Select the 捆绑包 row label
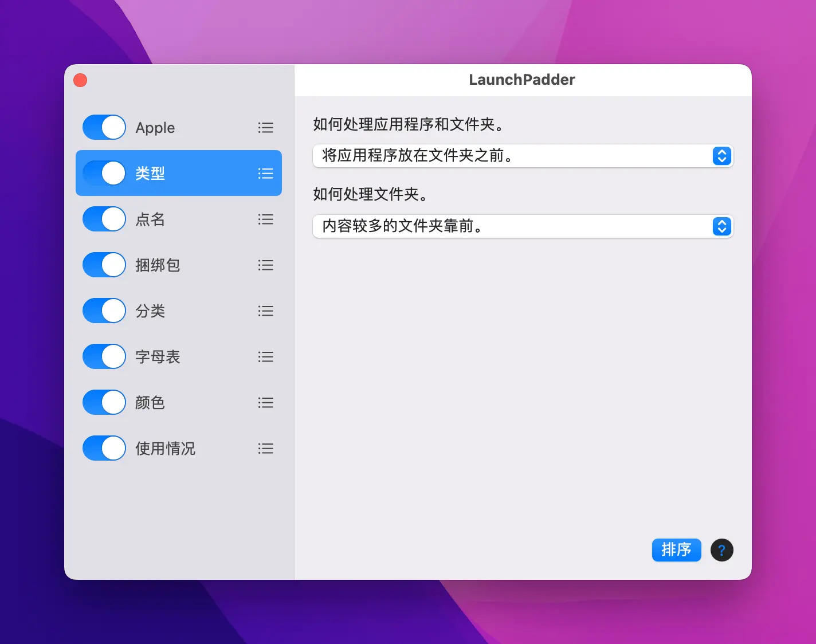 click(x=158, y=265)
